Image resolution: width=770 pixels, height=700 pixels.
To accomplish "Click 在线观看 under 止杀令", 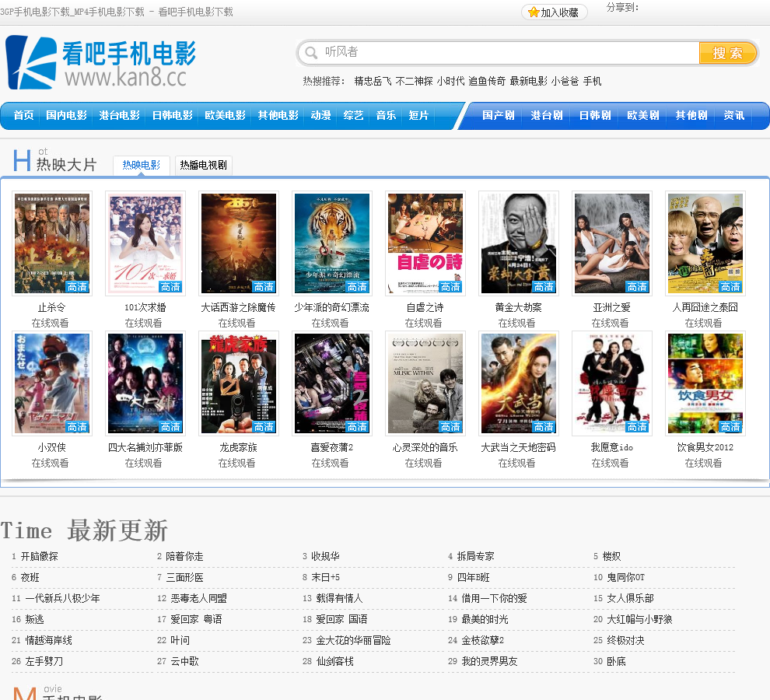I will (50, 324).
